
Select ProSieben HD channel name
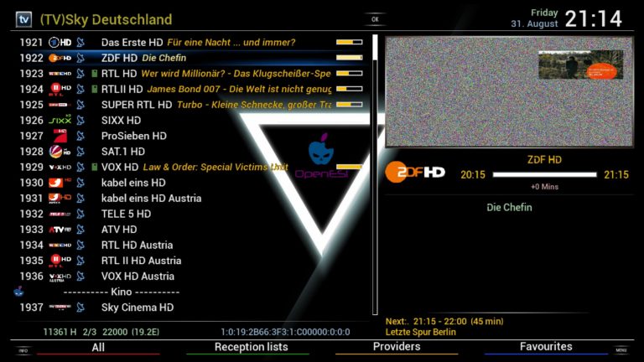tap(134, 136)
